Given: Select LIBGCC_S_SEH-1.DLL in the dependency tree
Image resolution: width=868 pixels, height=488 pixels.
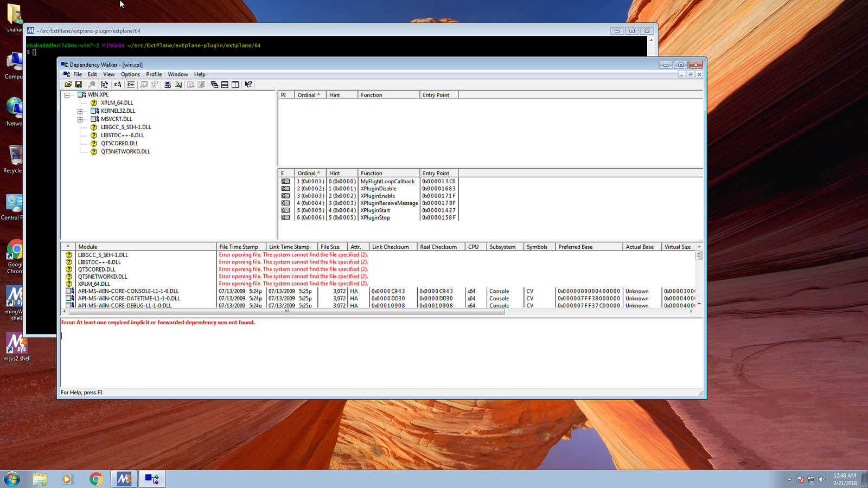Looking at the screenshot, I should [126, 127].
